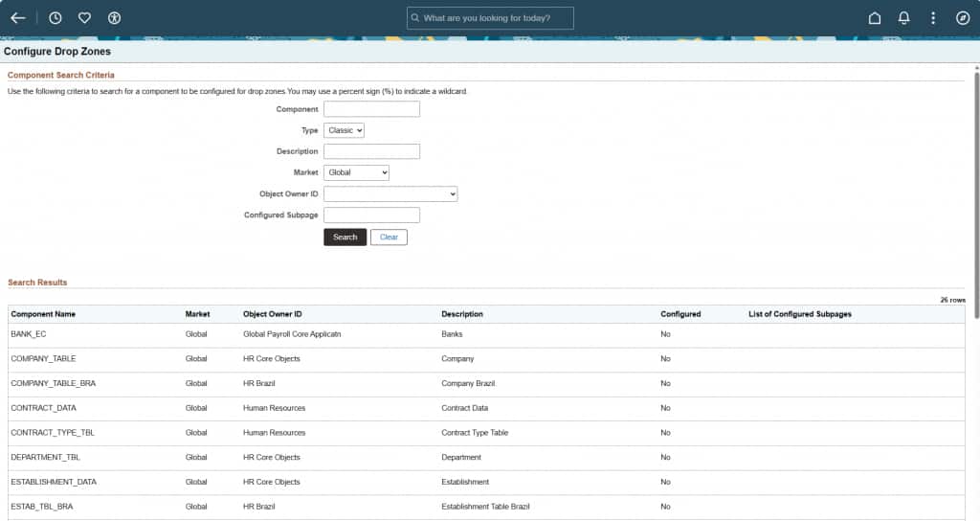
Task: Click the Company Brazil description cell
Action: click(x=468, y=383)
